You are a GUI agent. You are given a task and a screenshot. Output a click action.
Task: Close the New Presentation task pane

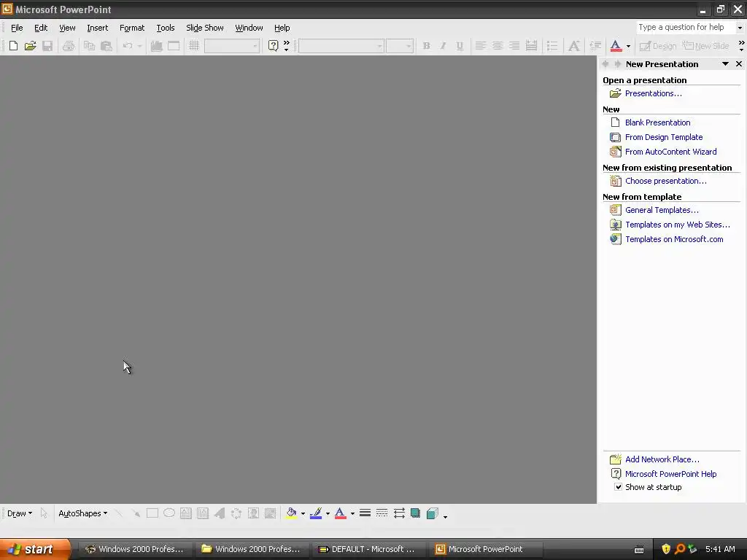point(739,64)
